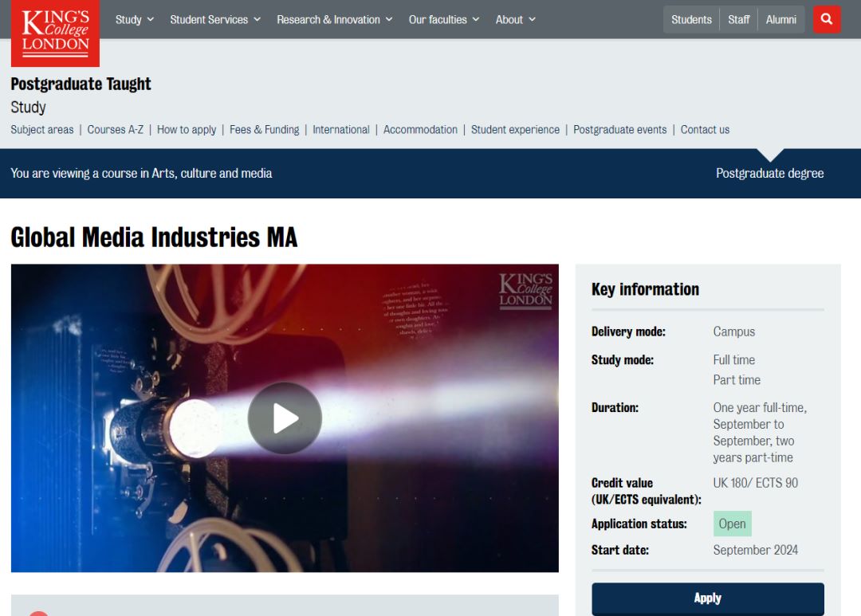Open the How to apply page
The height and width of the screenshot is (616, 861).
(x=187, y=129)
